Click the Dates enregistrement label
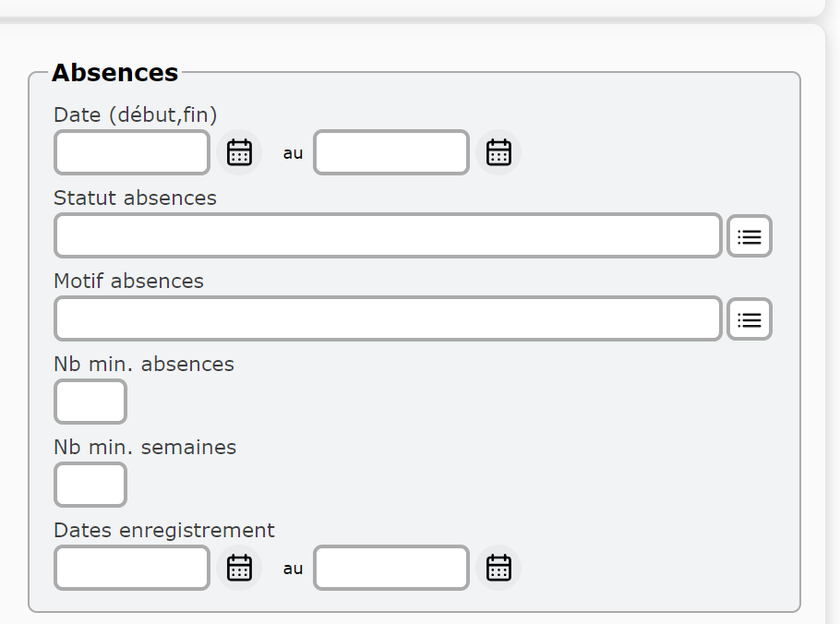The image size is (840, 624). (164, 530)
